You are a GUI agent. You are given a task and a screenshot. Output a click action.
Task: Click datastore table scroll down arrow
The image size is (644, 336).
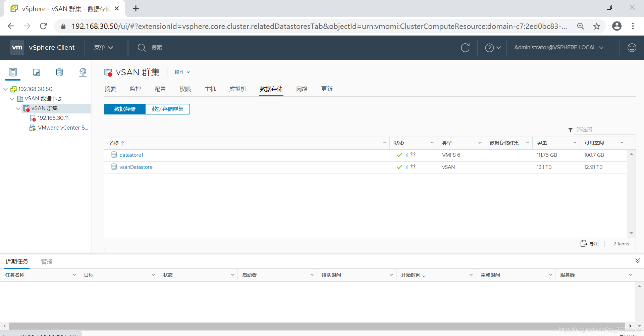pyautogui.click(x=631, y=233)
